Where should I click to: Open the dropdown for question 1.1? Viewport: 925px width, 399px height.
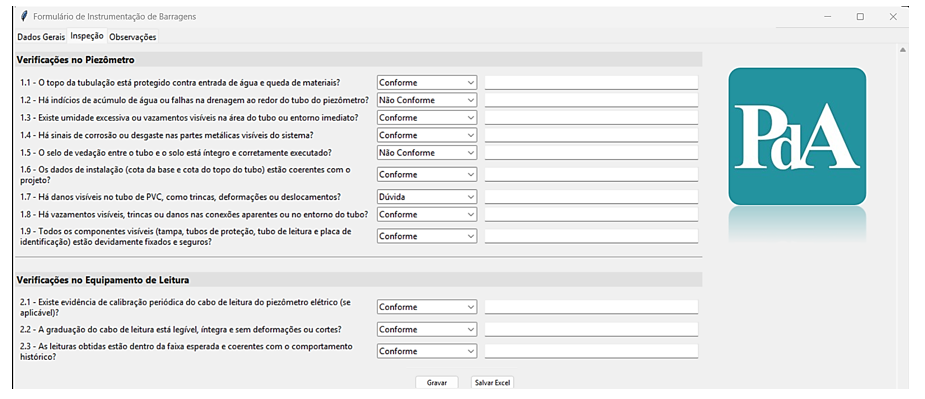click(x=427, y=83)
